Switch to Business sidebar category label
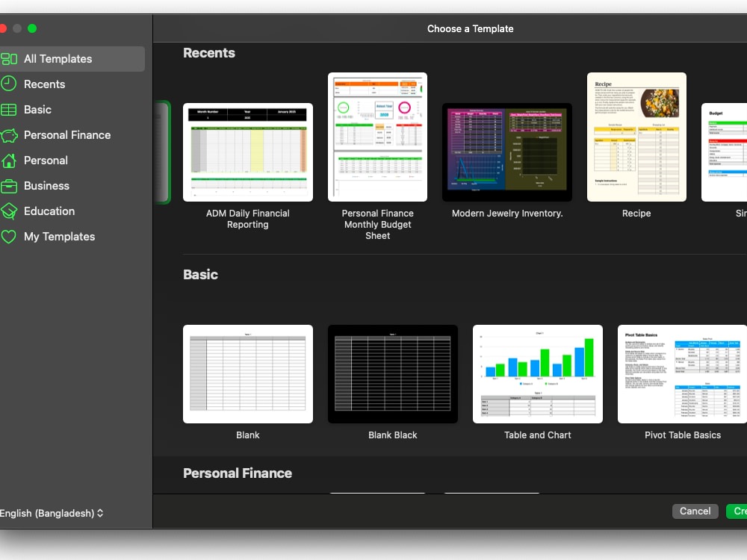This screenshot has width=747, height=560. coord(46,186)
